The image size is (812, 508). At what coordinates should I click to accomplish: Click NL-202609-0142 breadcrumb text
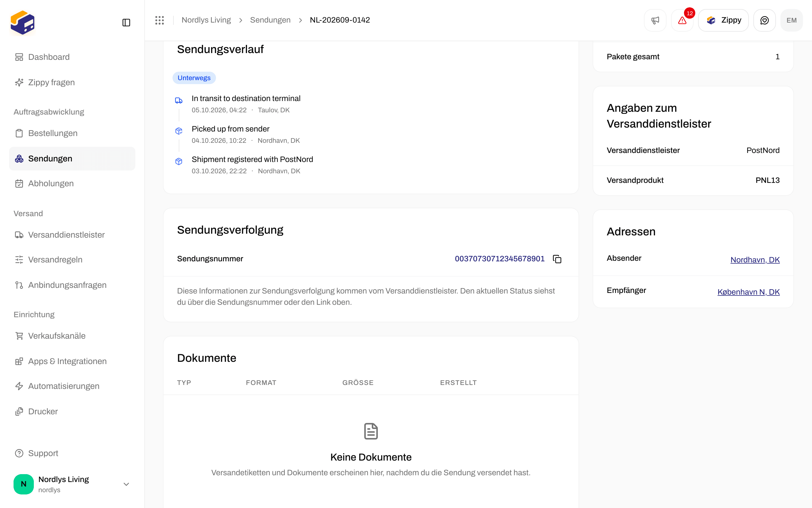click(339, 20)
